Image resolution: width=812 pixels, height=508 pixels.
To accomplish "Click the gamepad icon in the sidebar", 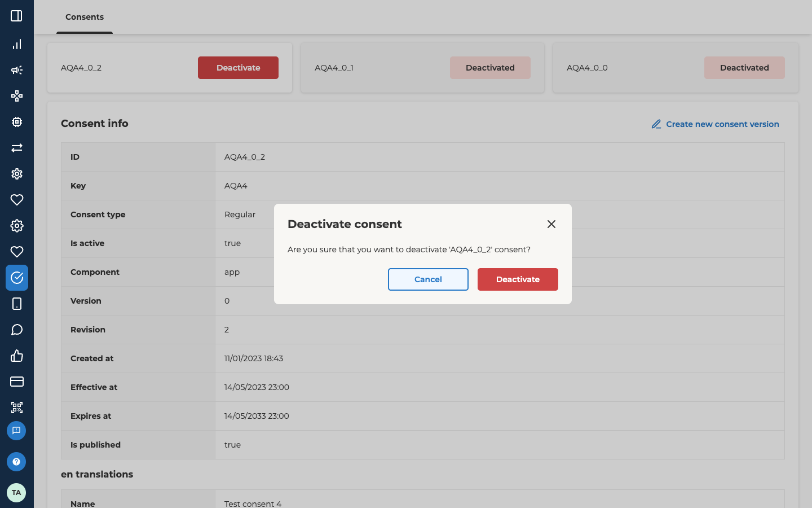I will click(x=17, y=96).
